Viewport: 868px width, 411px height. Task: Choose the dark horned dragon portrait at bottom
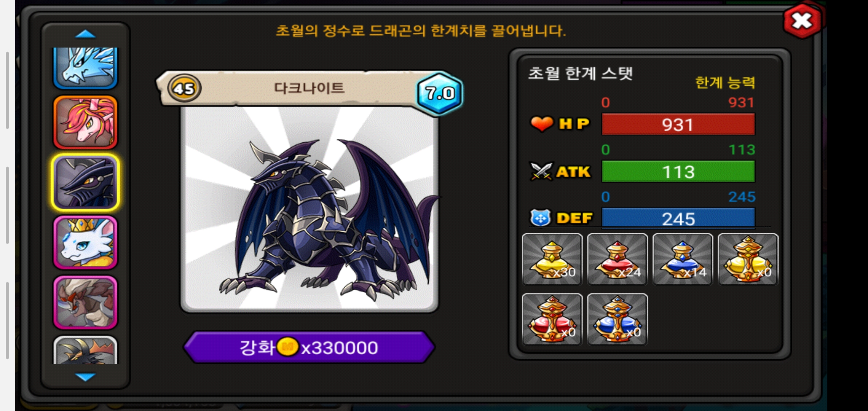pyautogui.click(x=85, y=350)
